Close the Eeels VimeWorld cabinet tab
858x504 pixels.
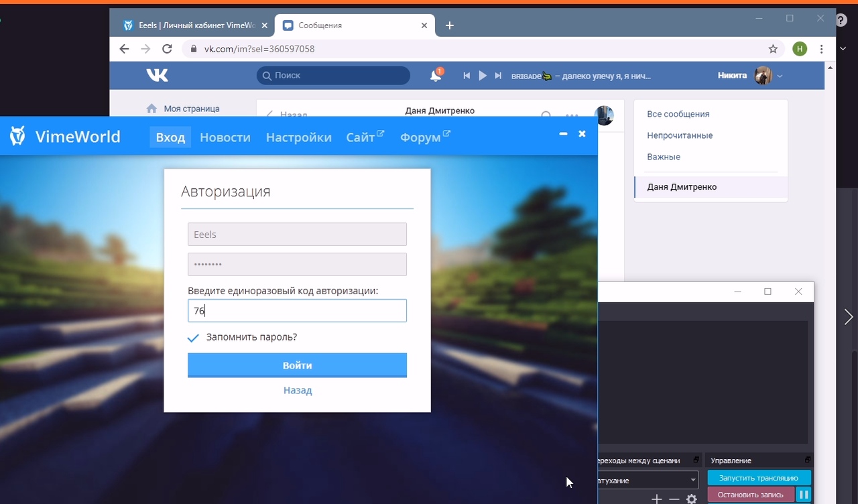263,25
